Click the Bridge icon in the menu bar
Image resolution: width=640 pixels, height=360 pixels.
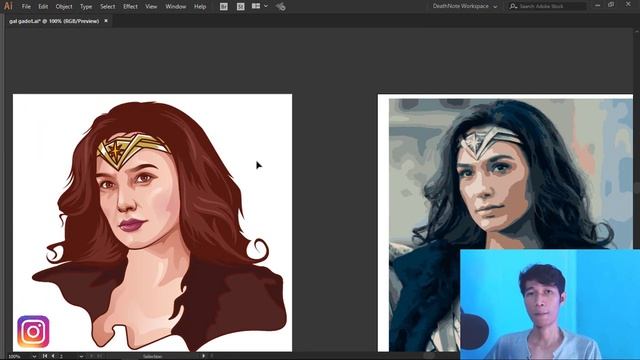(224, 7)
